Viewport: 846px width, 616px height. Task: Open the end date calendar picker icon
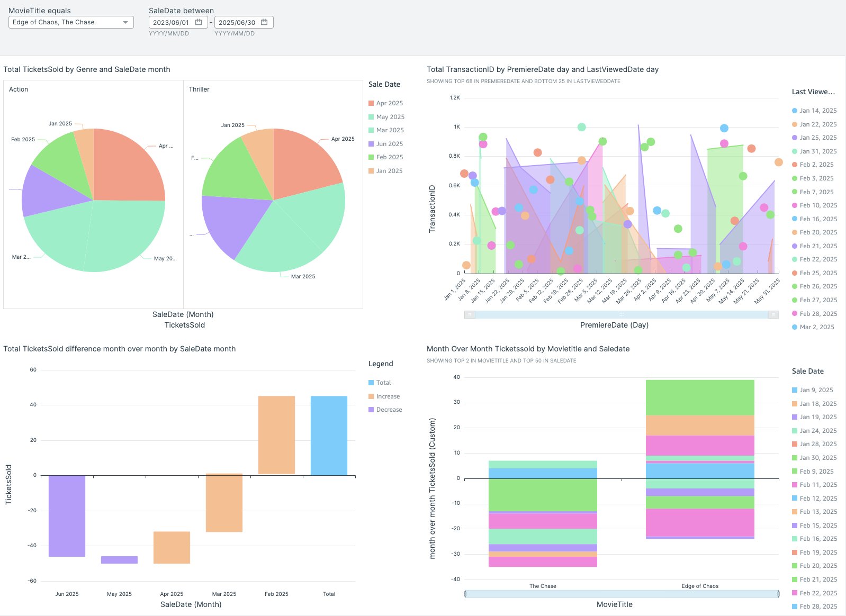(264, 22)
